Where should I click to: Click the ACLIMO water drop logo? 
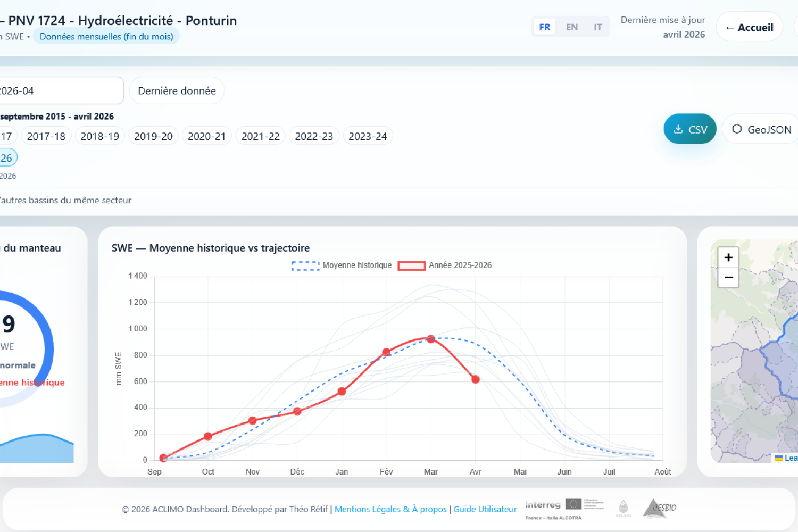tap(624, 508)
